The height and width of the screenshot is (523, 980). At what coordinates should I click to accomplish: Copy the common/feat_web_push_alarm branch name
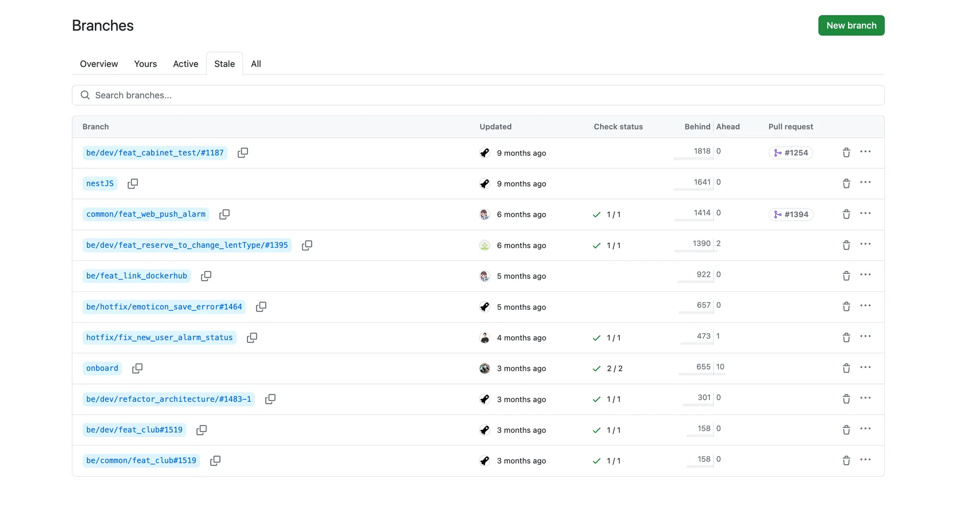click(x=224, y=214)
